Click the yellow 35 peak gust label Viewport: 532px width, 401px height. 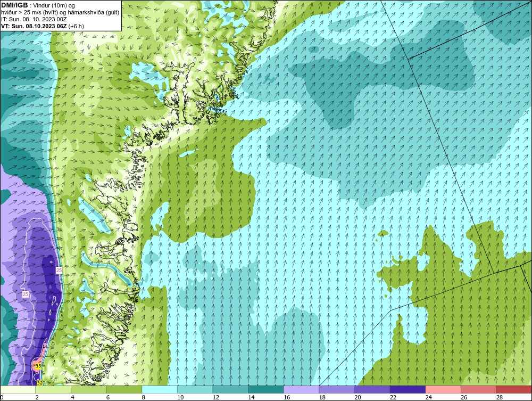tap(38, 366)
